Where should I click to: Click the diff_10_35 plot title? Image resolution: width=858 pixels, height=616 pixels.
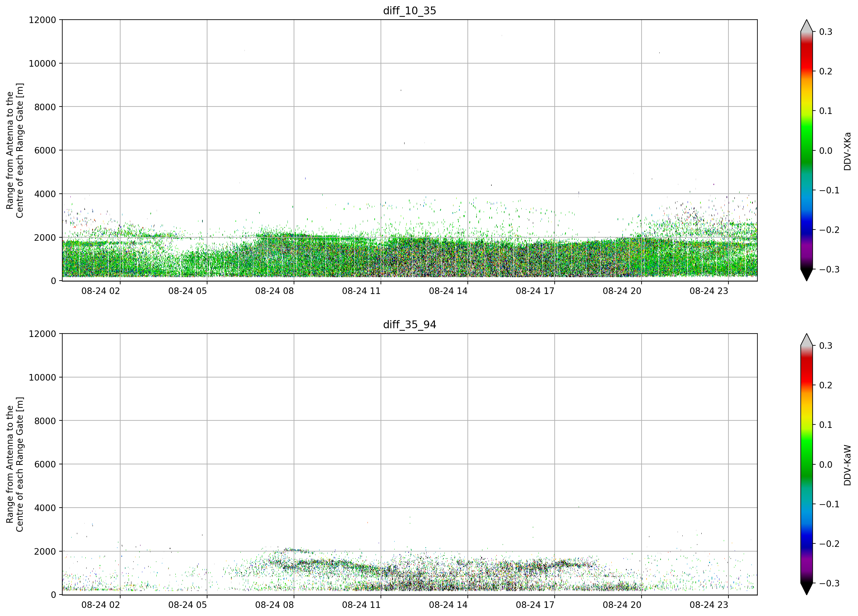point(409,11)
